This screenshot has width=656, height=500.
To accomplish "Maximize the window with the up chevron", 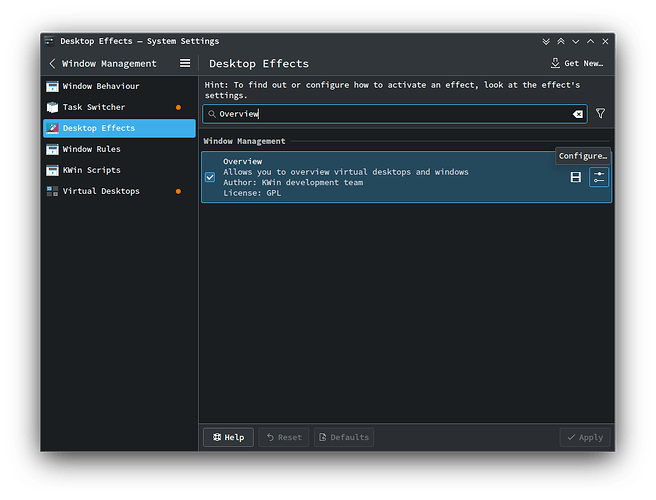I will click(590, 41).
